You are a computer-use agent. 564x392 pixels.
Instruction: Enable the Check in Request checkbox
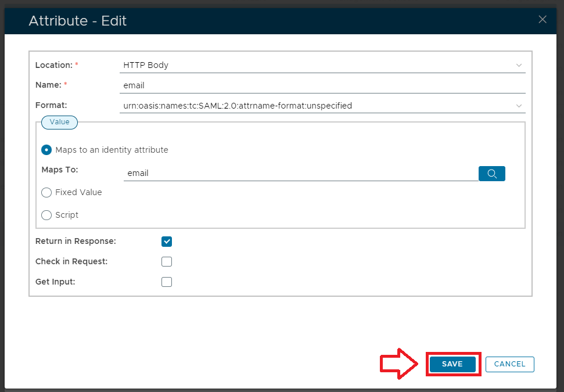coord(167,261)
